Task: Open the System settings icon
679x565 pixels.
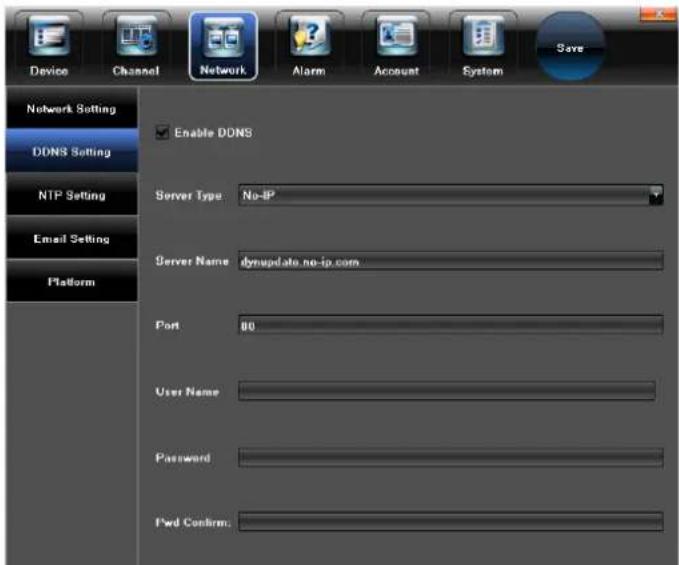Action: click(x=483, y=46)
